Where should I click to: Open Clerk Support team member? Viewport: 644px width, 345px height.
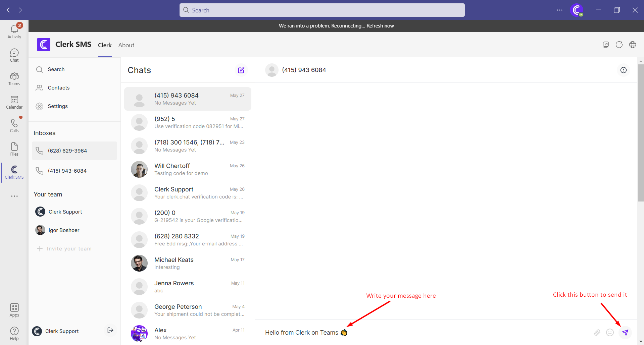[x=59, y=212]
